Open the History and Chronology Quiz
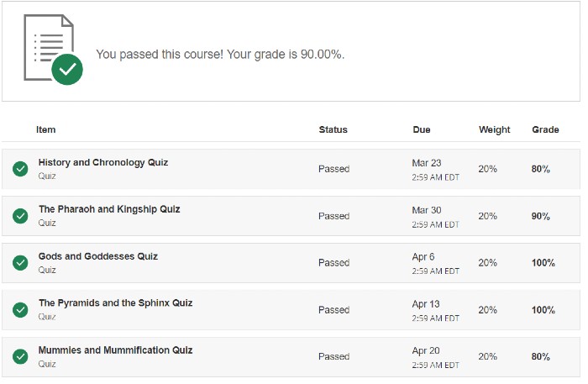The image size is (588, 384). coord(103,162)
